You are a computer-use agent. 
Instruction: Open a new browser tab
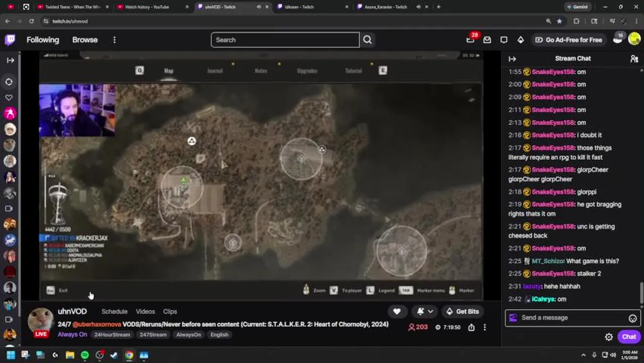coord(438,7)
